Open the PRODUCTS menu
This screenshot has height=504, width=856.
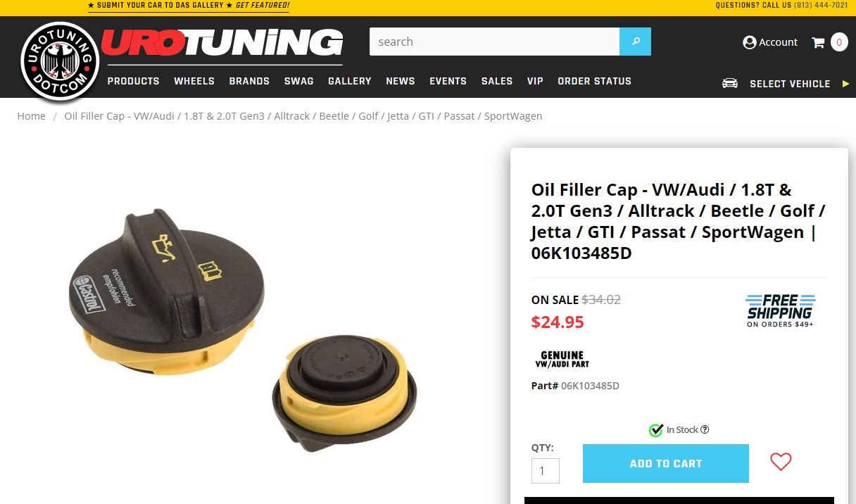(134, 81)
